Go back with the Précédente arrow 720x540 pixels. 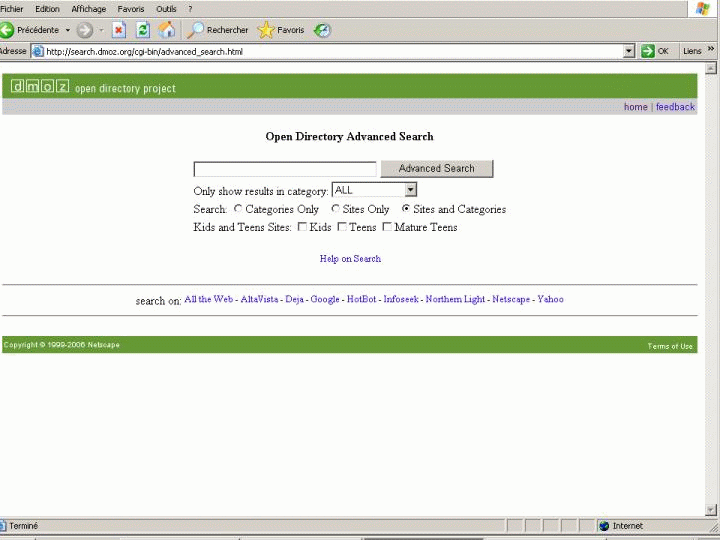point(7,30)
